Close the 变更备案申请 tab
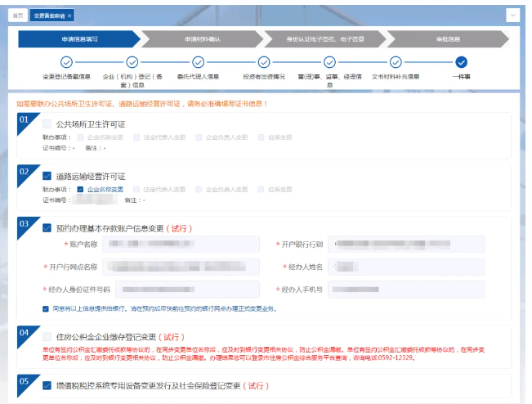This screenshot has width=532, height=404. [69, 16]
